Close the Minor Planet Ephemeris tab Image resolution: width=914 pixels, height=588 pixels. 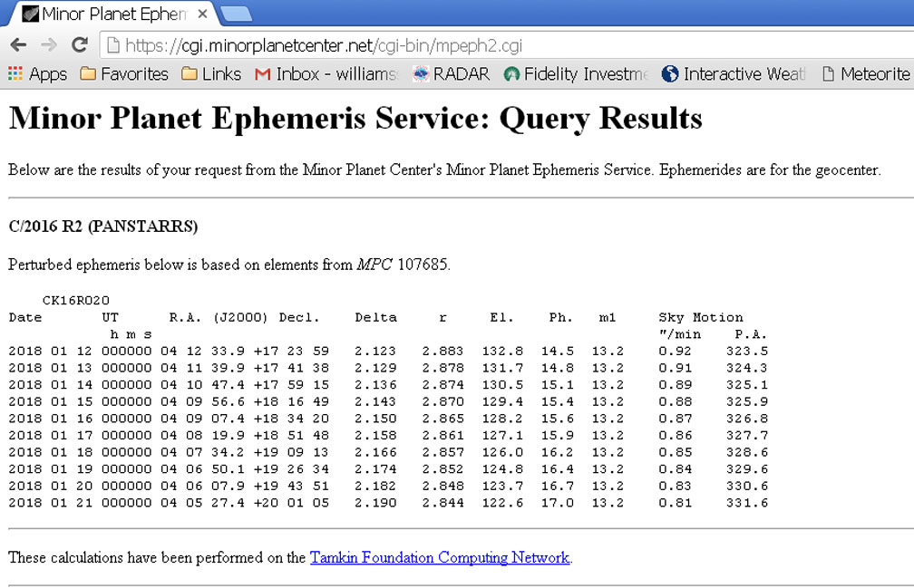[202, 14]
